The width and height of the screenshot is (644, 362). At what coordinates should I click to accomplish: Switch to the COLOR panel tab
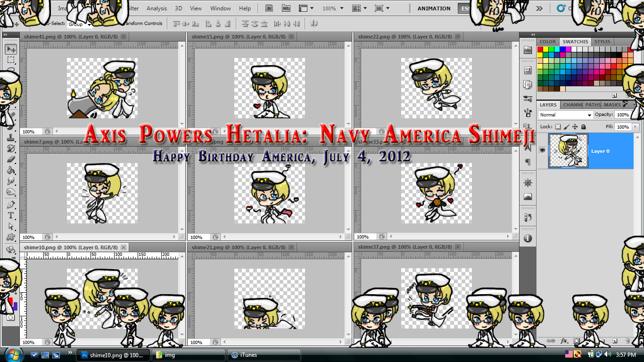(548, 42)
